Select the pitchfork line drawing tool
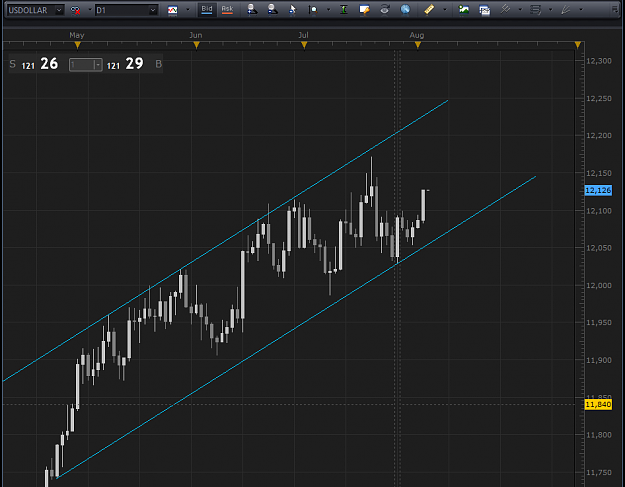This screenshot has height=487, width=625. coord(505,10)
